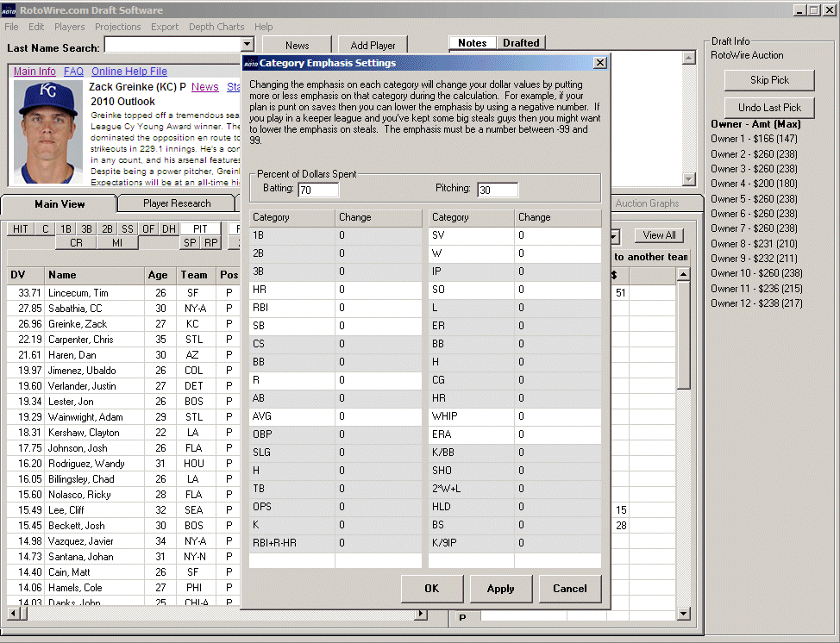
Task: Select the 3B position filter
Action: click(x=86, y=229)
